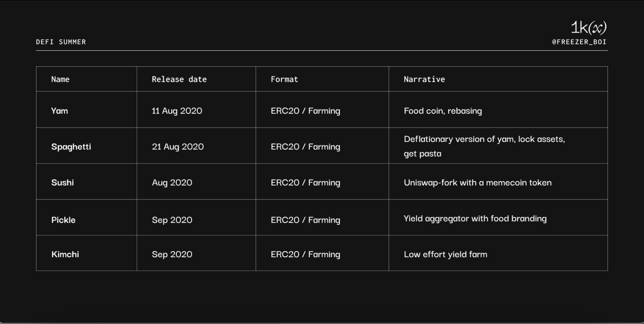
Task: Select the Release date column header
Action: (179, 79)
